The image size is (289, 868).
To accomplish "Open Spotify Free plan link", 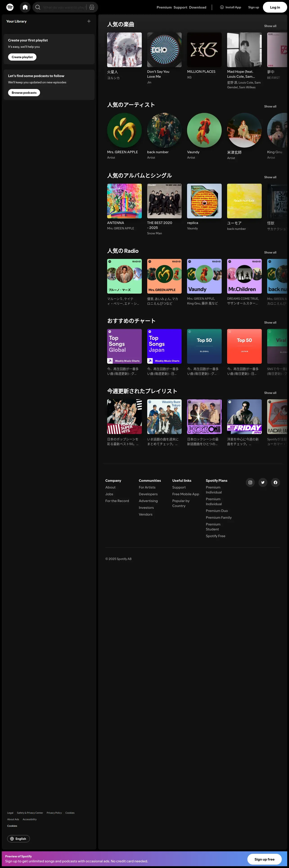I will (216, 536).
